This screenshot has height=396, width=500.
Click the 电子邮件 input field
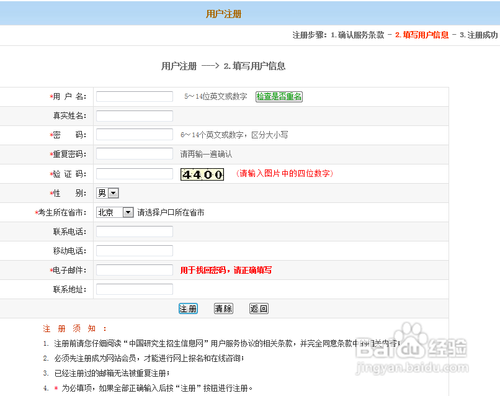(x=134, y=270)
